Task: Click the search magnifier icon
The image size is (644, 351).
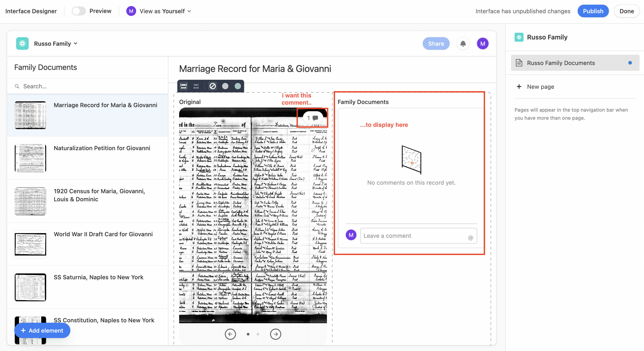Action: coord(17,86)
